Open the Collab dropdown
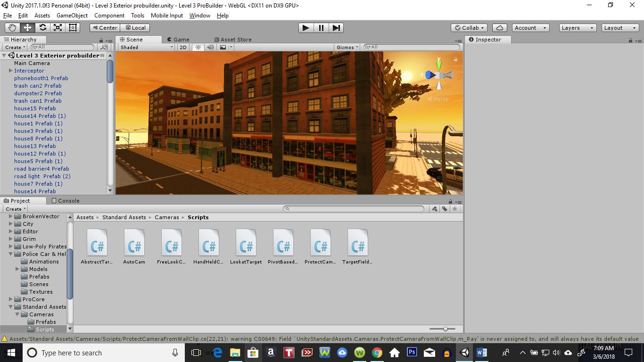Image resolution: width=644 pixels, height=362 pixels. 469,28
